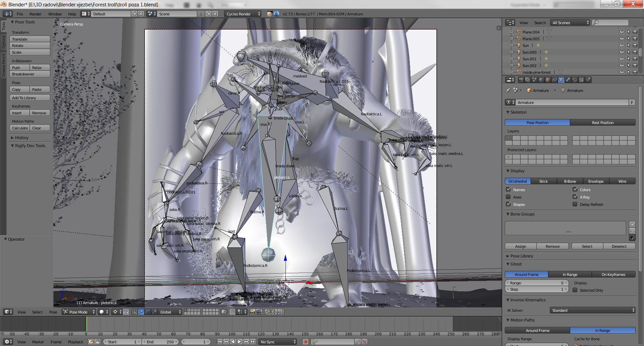Image resolution: width=644 pixels, height=346 pixels.
Task: Open the Render properties camera tab
Action: 521,80
